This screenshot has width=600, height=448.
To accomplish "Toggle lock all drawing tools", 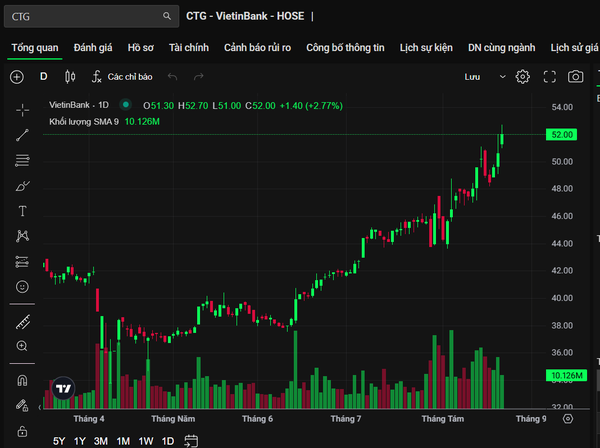I will click(x=23, y=431).
